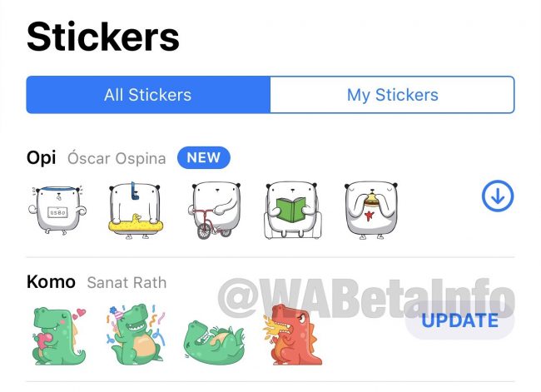This screenshot has height=392, width=541.
Task: Download the Opi sticker pack
Action: coord(498,196)
